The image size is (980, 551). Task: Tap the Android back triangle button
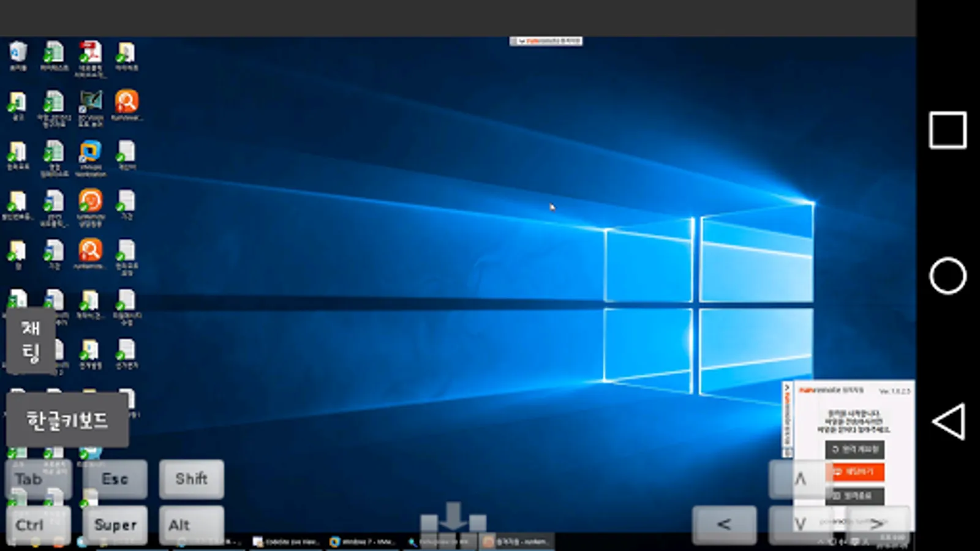tap(949, 421)
